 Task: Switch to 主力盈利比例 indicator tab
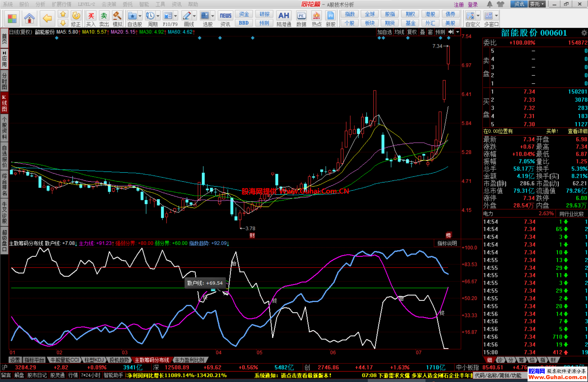(189, 360)
